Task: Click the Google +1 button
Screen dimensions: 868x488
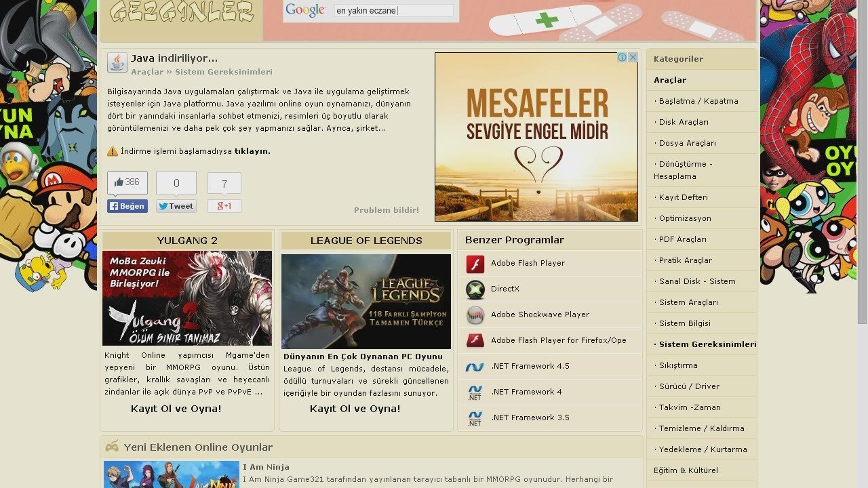Action: click(x=224, y=206)
